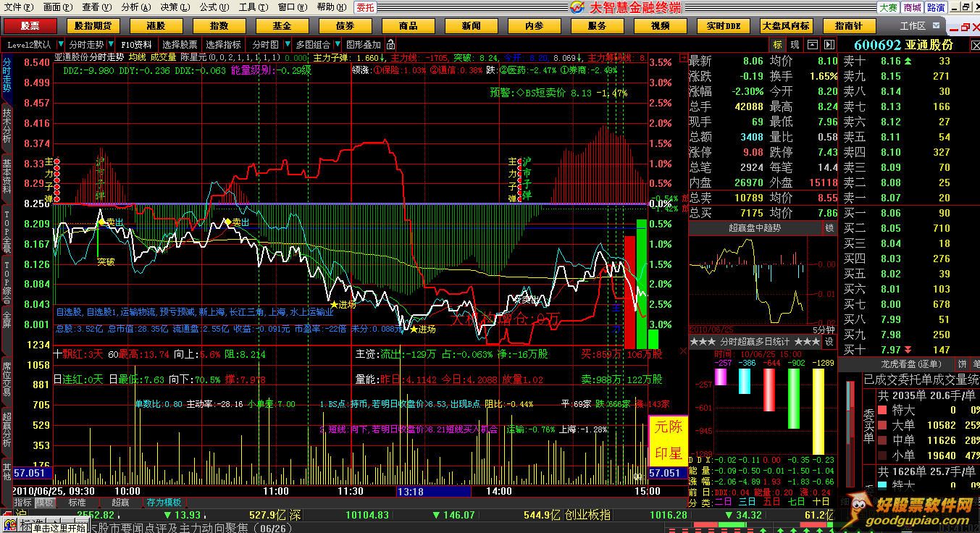Click 选择股票 in the toolbar
Screen dimensions: 980x533
(x=180, y=45)
